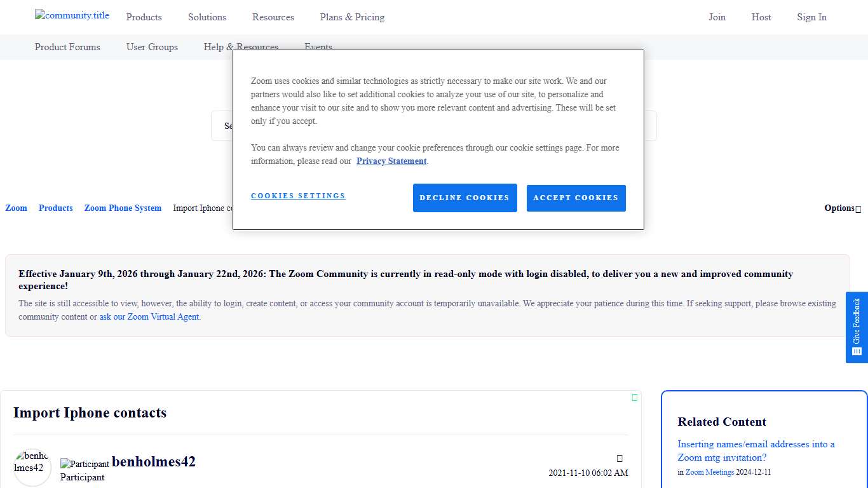The height and width of the screenshot is (488, 868).
Task: Click the Sign In link
Action: (811, 17)
